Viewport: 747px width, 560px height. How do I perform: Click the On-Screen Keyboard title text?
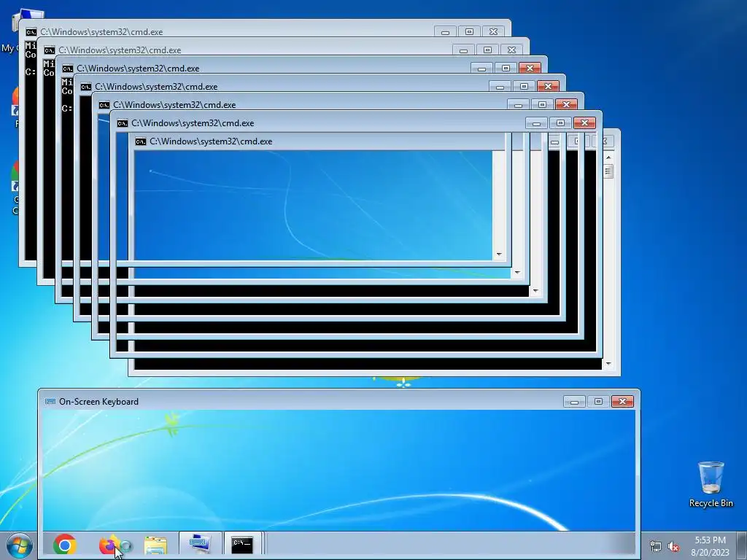tap(98, 402)
